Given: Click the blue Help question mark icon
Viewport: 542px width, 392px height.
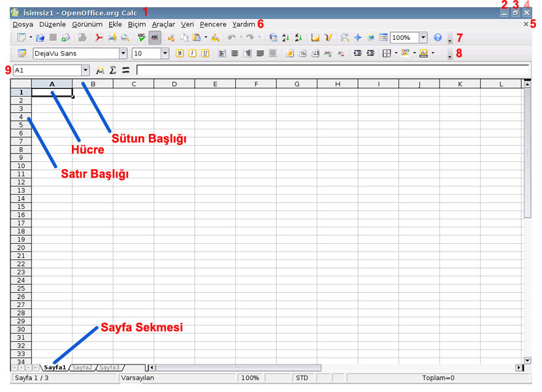Looking at the screenshot, I should [x=438, y=37].
